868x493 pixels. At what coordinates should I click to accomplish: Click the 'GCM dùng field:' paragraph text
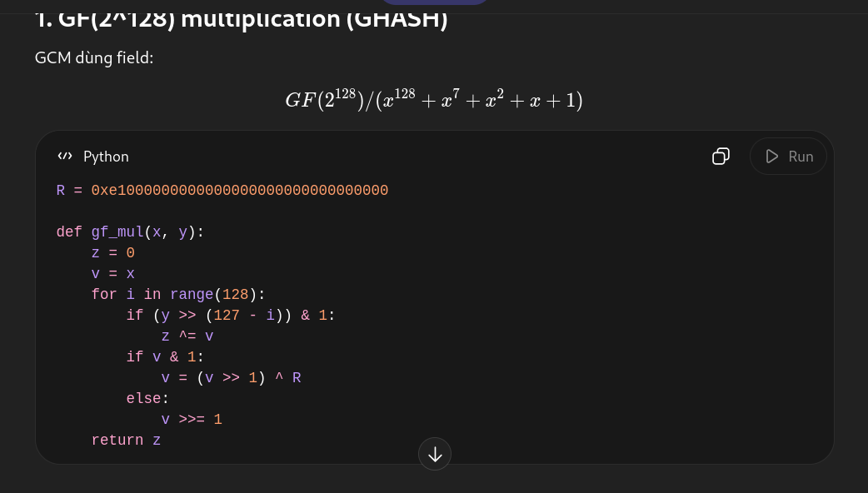(x=94, y=58)
